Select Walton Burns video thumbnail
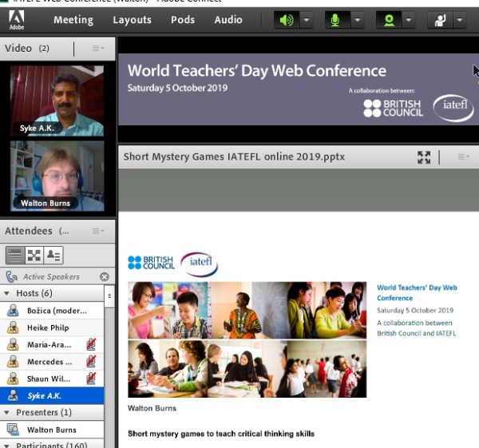479x448 pixels. pyautogui.click(x=57, y=176)
